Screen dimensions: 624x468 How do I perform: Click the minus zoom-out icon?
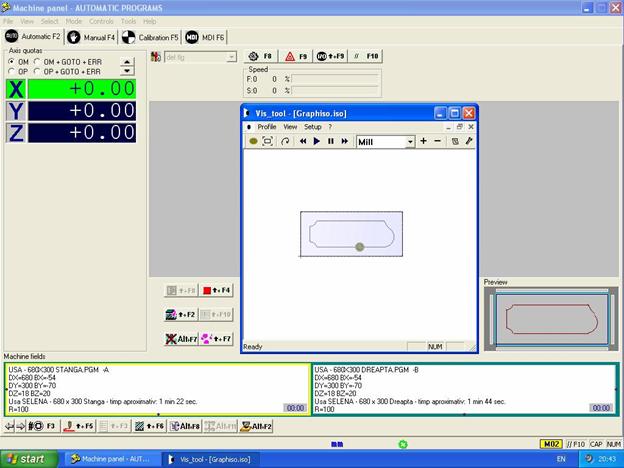coord(438,142)
